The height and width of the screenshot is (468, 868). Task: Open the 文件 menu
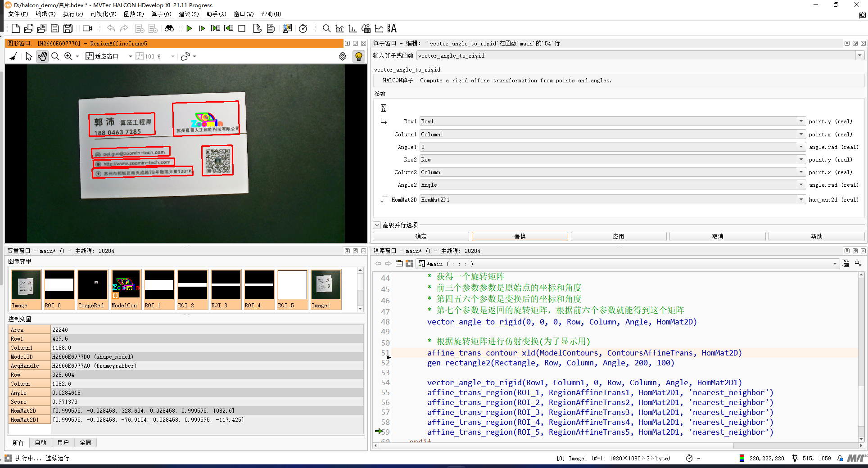[18, 14]
